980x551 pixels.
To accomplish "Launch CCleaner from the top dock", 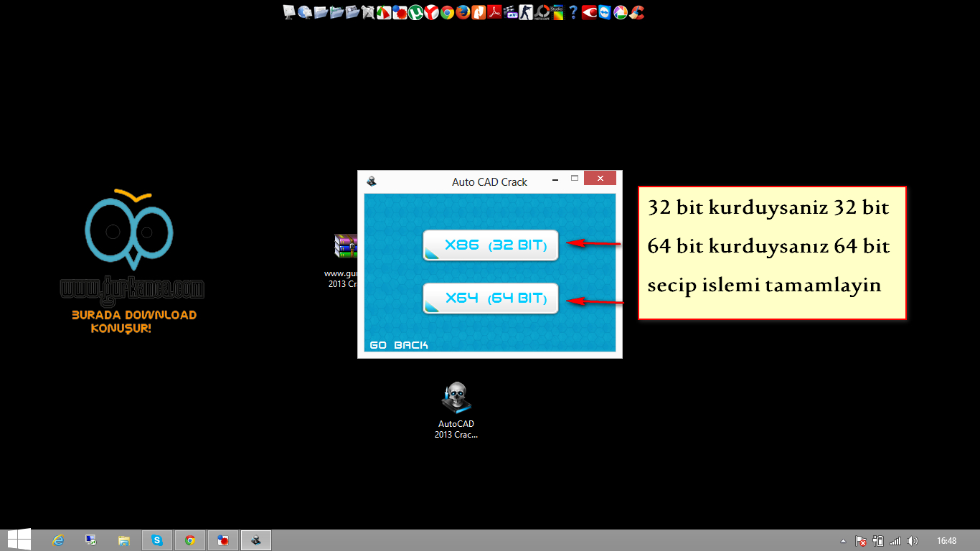I will (x=637, y=12).
